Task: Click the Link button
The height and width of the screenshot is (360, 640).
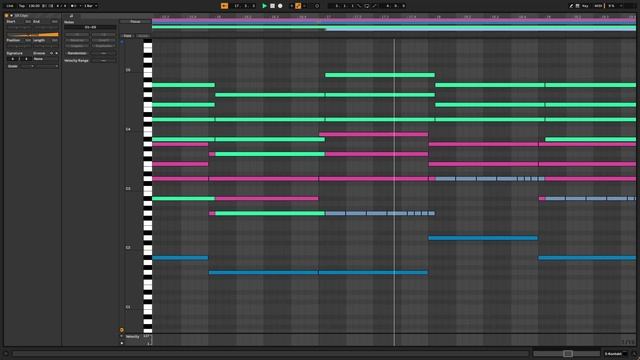Action: pos(10,6)
